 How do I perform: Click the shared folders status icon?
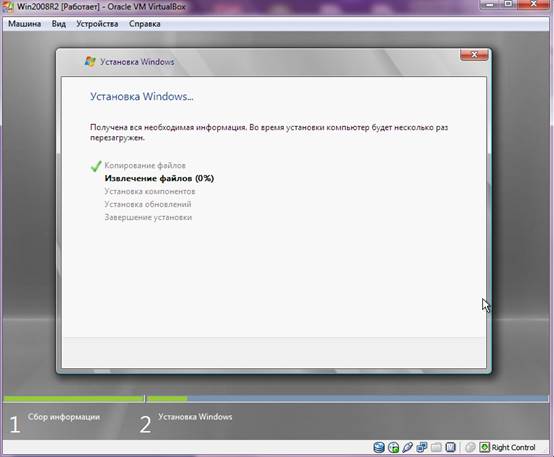point(436,447)
